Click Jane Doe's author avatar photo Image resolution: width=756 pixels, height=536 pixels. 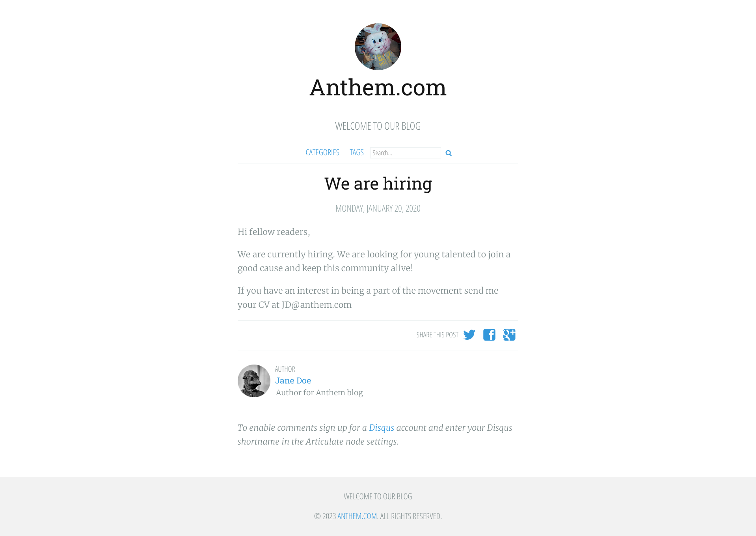click(254, 381)
